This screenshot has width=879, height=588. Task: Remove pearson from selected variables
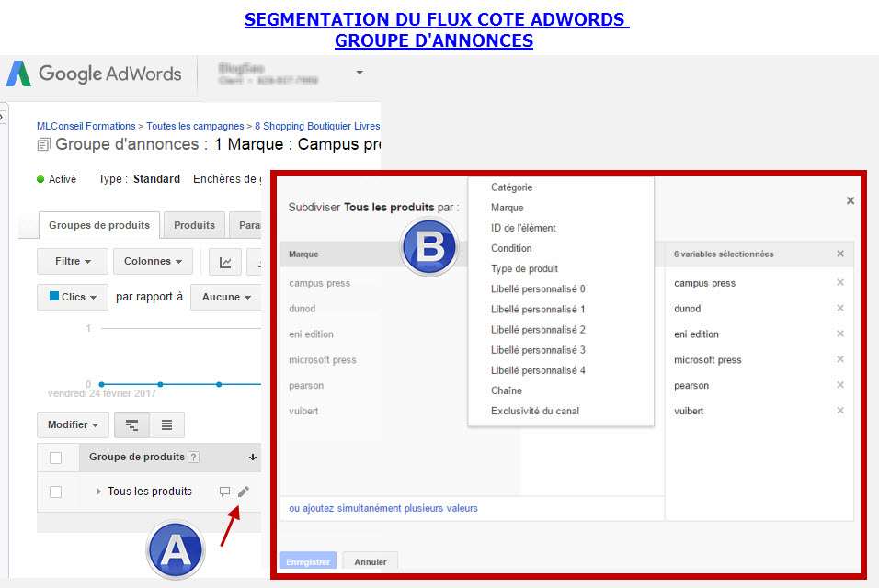point(840,385)
